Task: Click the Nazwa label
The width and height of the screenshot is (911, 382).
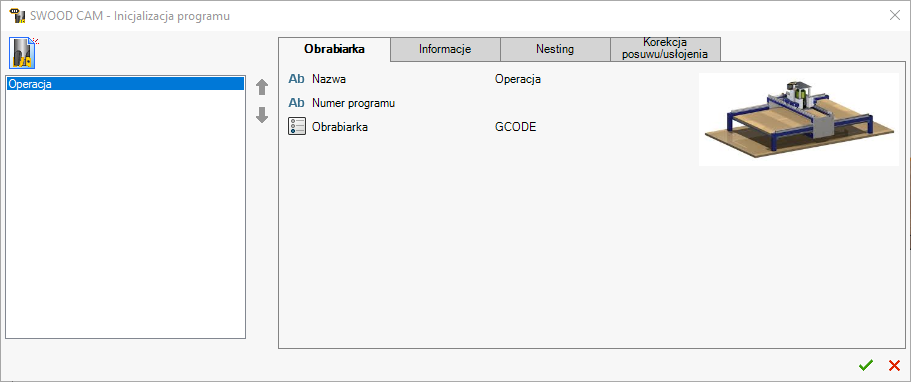Action: tap(329, 79)
